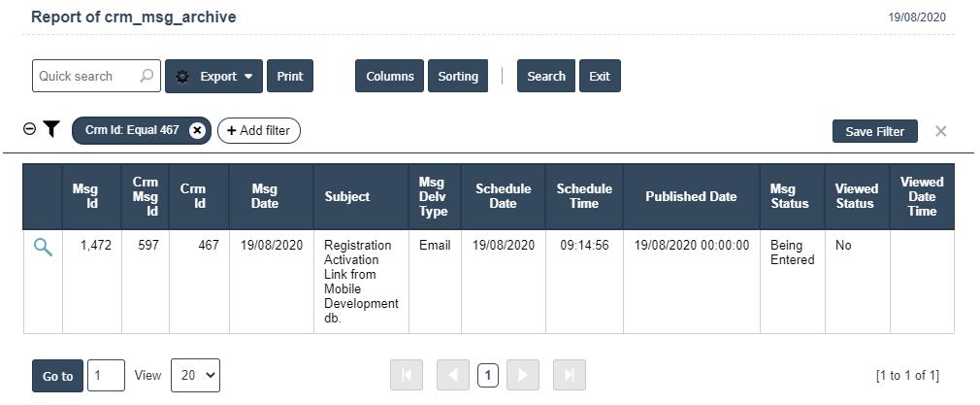Collapse the filter bar with minus icon

click(x=29, y=129)
